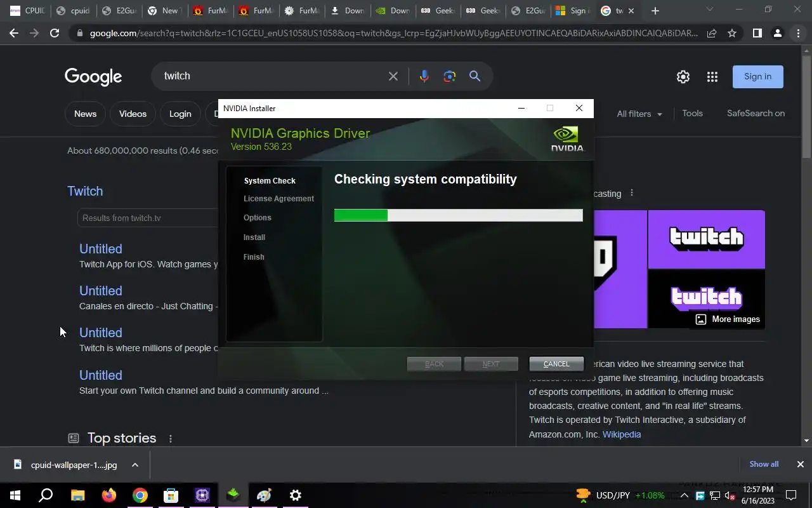Show hidden system tray icons
The image size is (812, 508).
point(684,495)
